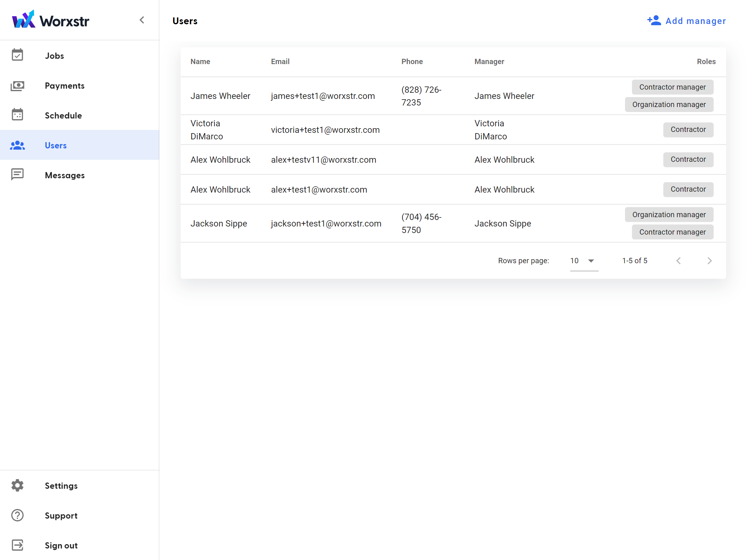Click the Name column header

(200, 61)
